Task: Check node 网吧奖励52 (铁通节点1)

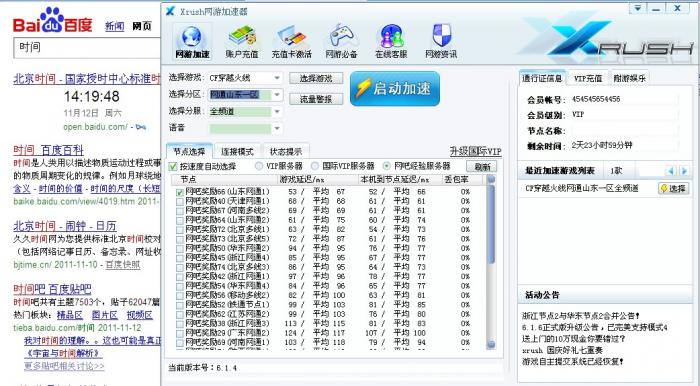Action: click(x=180, y=305)
